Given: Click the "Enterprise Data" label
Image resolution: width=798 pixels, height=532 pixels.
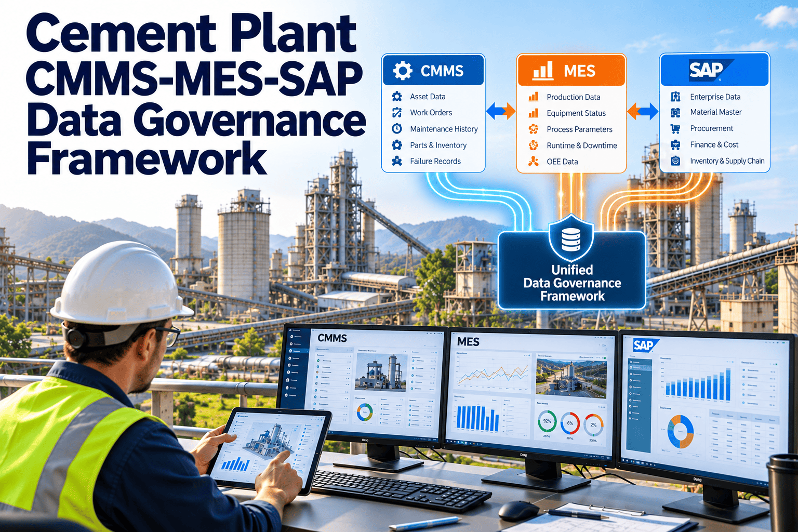Looking at the screenshot, I should pos(715,97).
